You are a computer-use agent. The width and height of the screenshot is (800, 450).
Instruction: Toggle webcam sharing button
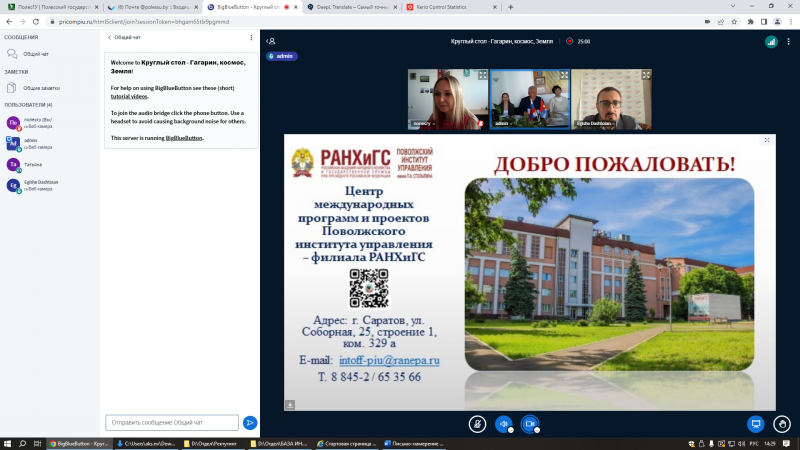click(x=530, y=424)
